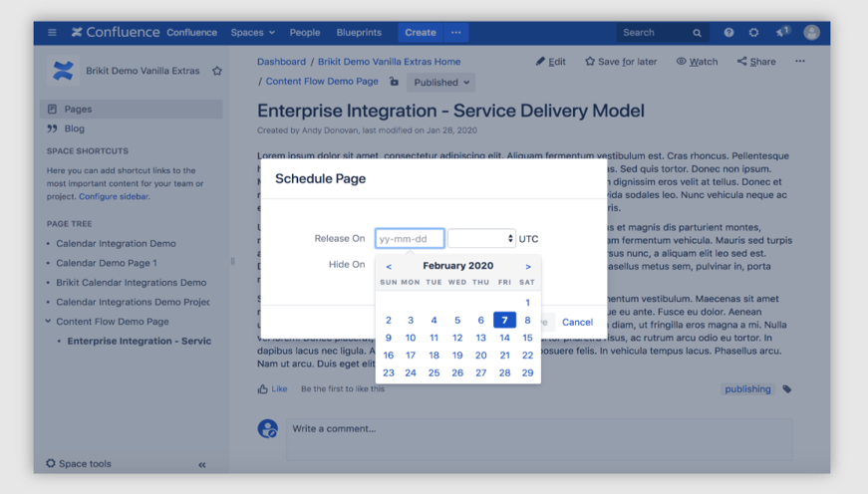Open the create more options ellipsis

456,33
